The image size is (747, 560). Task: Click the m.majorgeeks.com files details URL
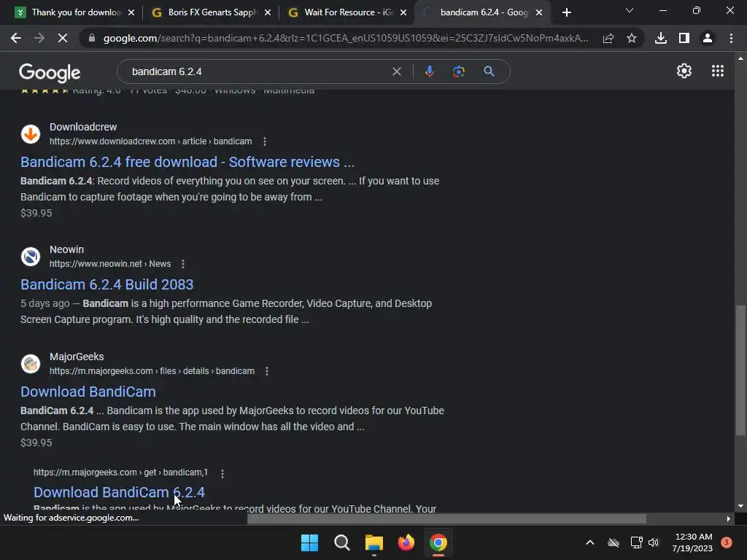click(152, 371)
